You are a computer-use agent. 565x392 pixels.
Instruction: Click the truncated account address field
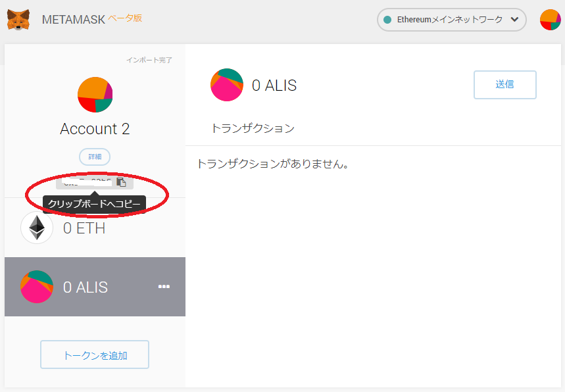[86, 182]
